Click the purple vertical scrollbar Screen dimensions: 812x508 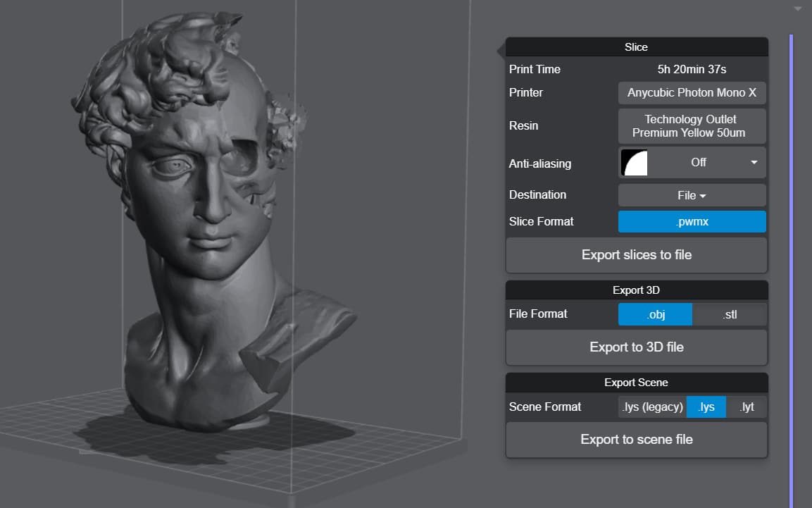tap(792, 271)
